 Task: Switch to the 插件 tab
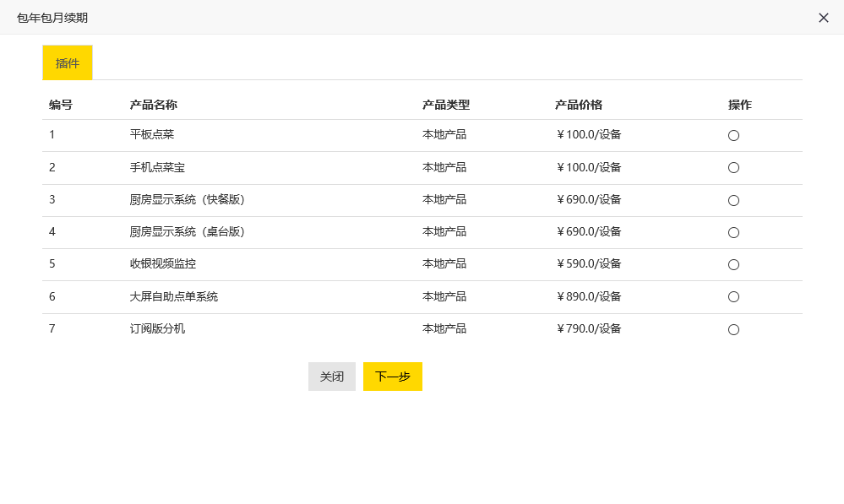(x=68, y=63)
